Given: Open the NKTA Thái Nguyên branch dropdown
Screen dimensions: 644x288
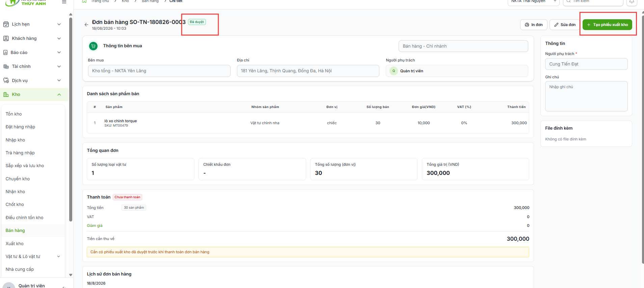Looking at the screenshot, I should (x=533, y=2).
